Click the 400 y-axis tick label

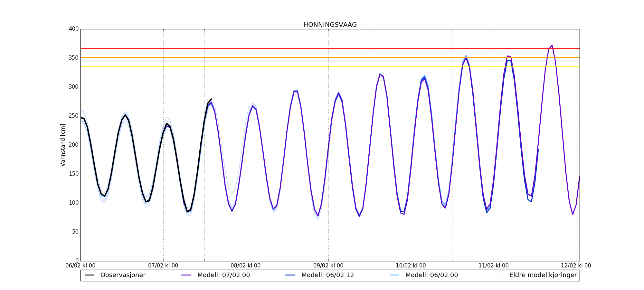(74, 29)
